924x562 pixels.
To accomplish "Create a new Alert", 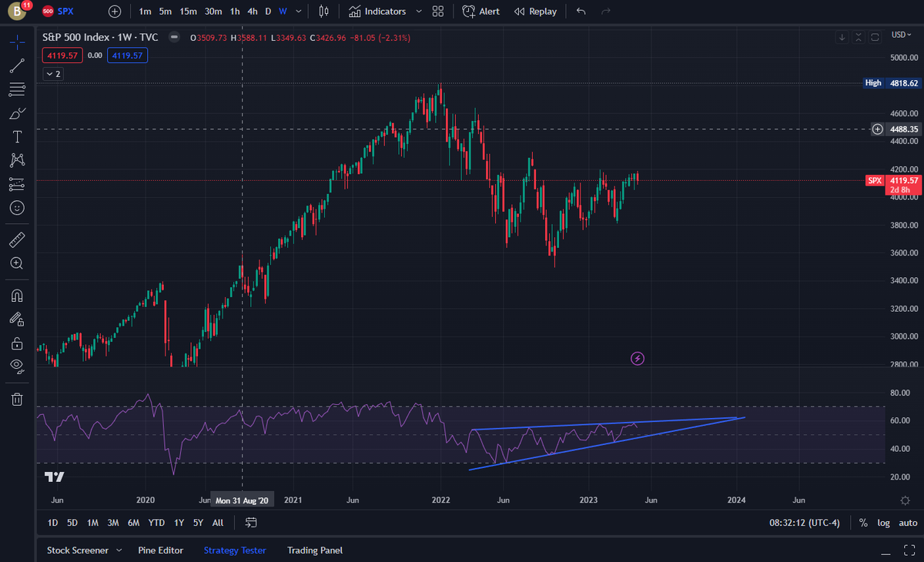I will click(x=481, y=12).
